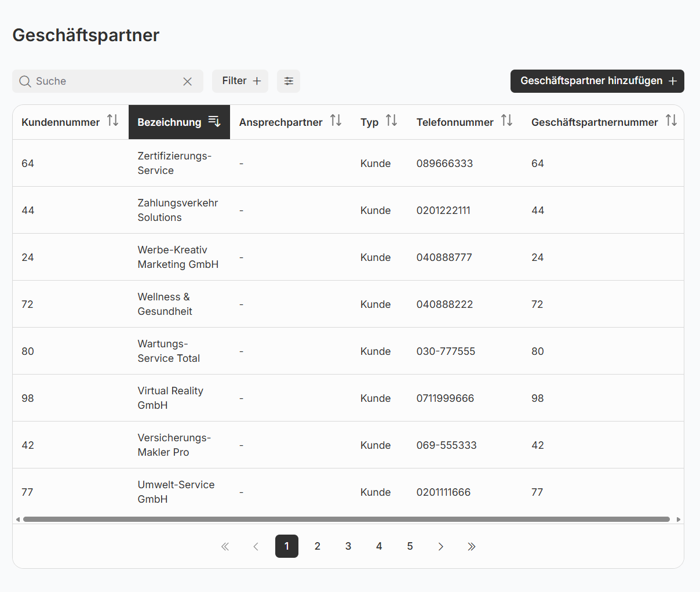Open the Virtual Reality GmbH row
The width and height of the screenshot is (700, 592).
click(x=170, y=398)
